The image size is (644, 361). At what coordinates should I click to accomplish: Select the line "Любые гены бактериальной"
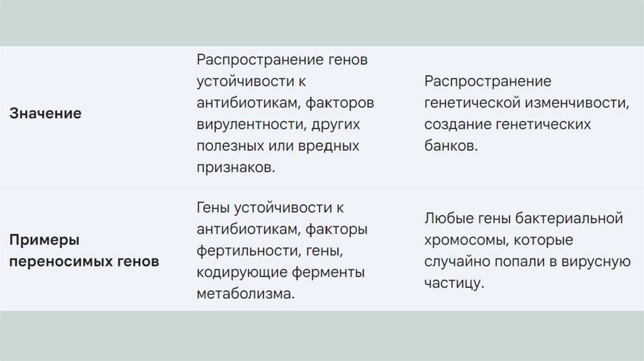click(x=523, y=218)
